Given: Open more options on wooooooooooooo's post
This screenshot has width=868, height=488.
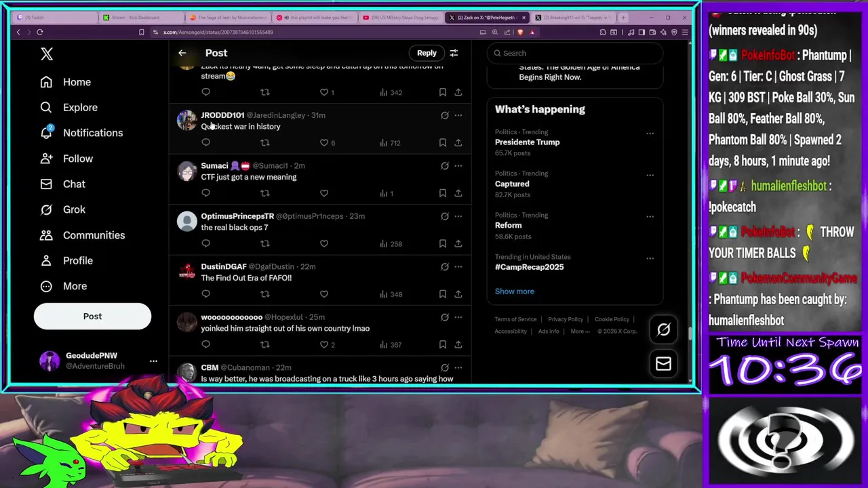Looking at the screenshot, I should tap(458, 317).
